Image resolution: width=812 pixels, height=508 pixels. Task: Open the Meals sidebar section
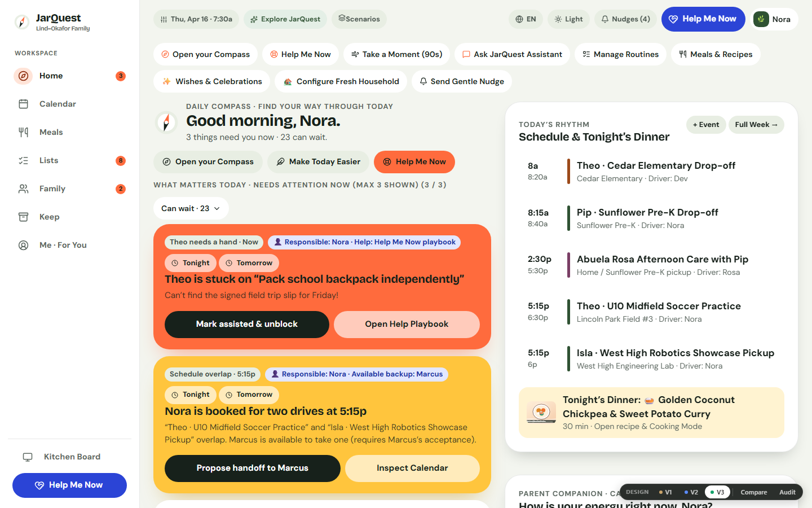(x=69, y=132)
